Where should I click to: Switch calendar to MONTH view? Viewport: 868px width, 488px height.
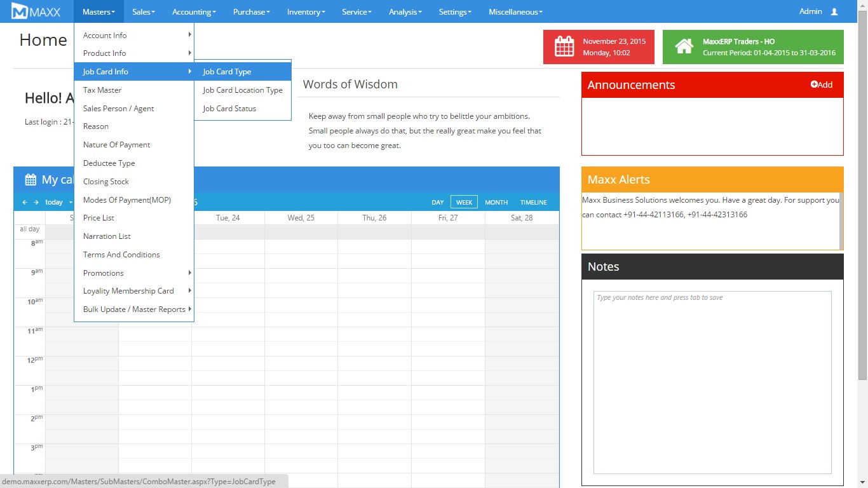click(x=496, y=202)
